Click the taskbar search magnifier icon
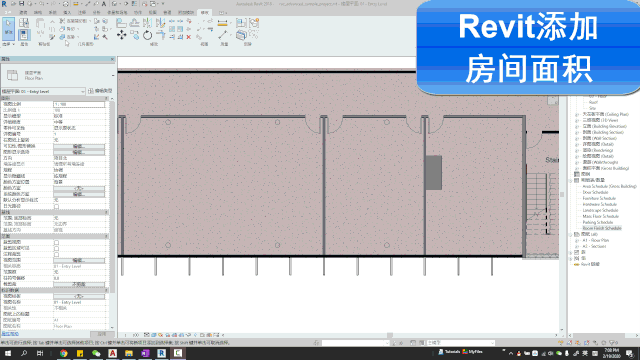The height and width of the screenshot is (360, 640). tap(24, 353)
